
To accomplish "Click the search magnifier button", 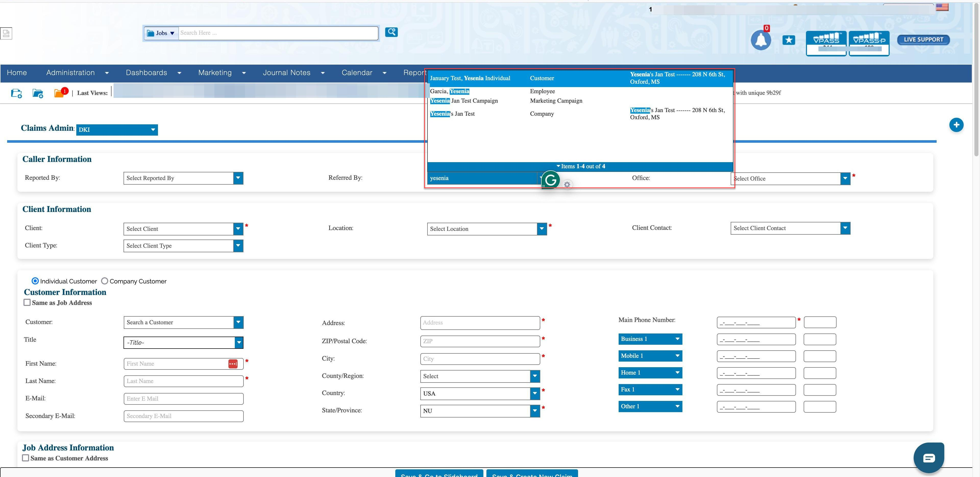I will coord(391,32).
